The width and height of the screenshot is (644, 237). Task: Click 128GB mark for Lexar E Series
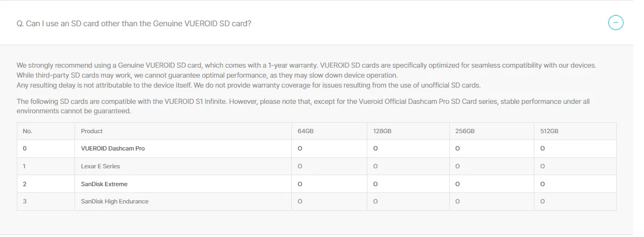(375, 166)
